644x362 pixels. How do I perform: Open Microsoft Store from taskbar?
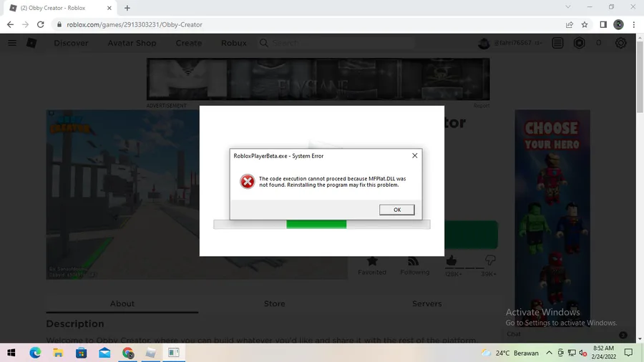(82, 353)
